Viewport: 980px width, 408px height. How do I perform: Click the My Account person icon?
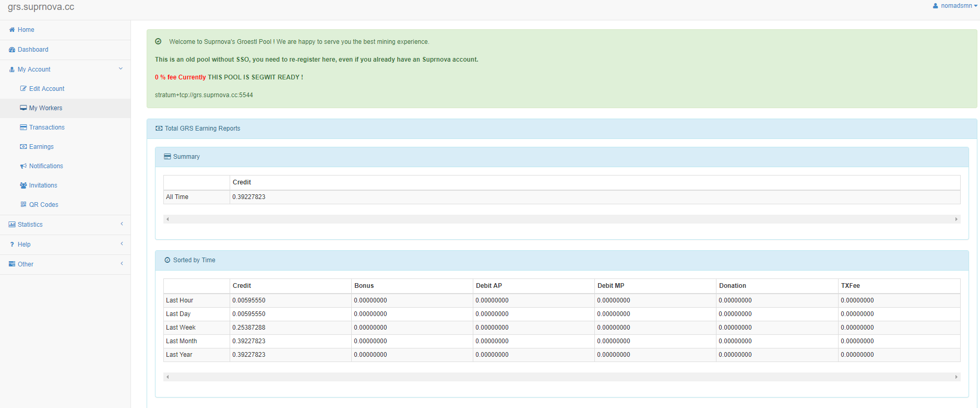click(11, 69)
